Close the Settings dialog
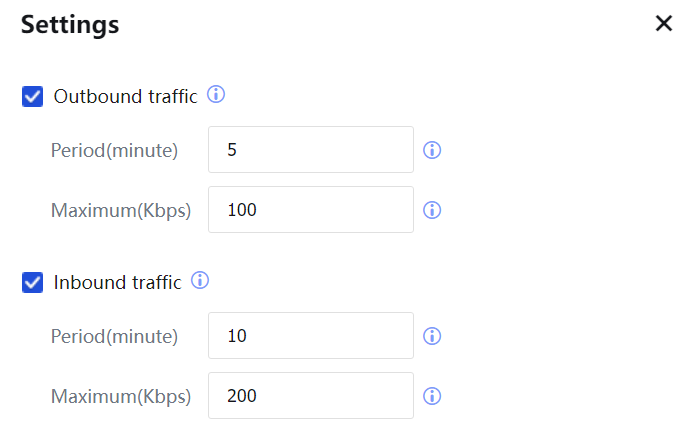The height and width of the screenshot is (432, 682). click(x=663, y=24)
